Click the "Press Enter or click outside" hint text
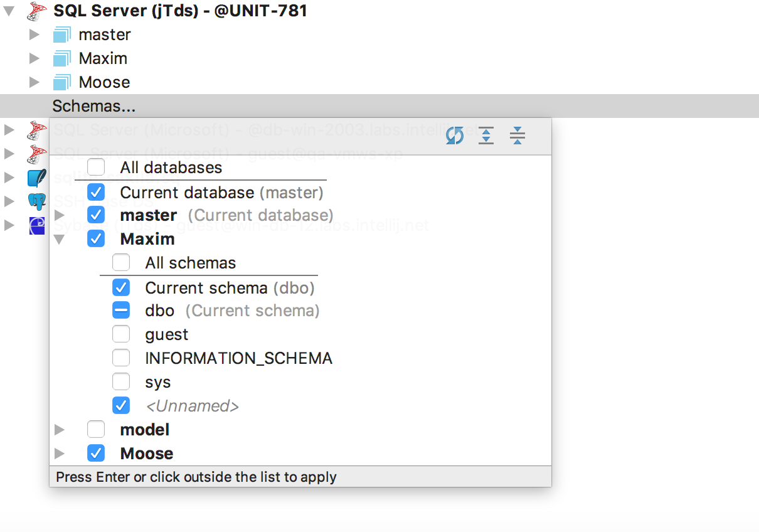Image resolution: width=759 pixels, height=532 pixels. coord(196,477)
